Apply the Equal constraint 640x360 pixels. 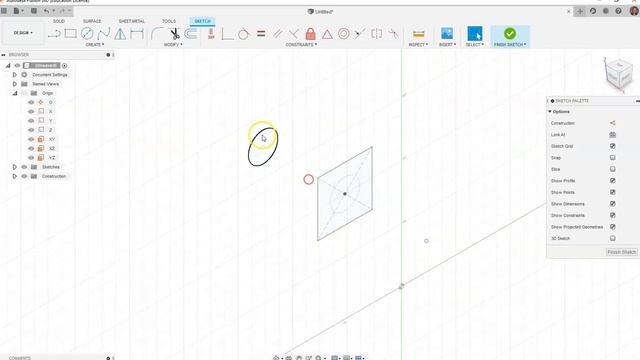tap(261, 33)
